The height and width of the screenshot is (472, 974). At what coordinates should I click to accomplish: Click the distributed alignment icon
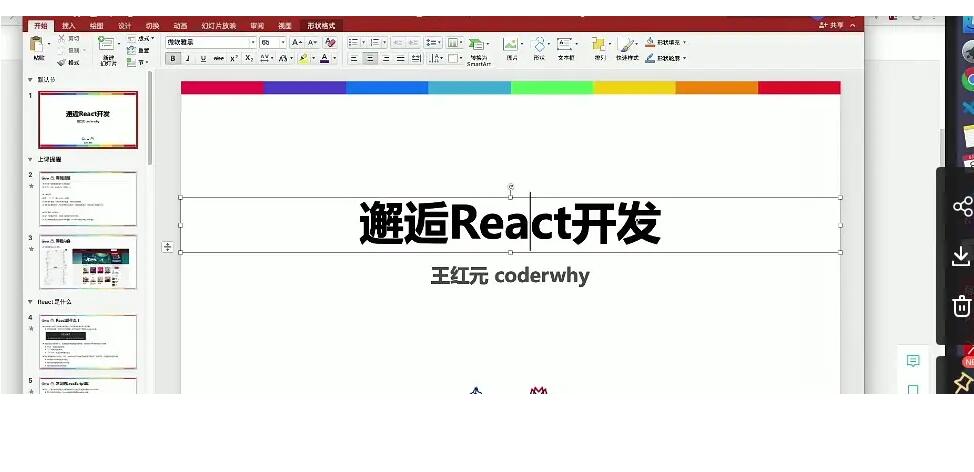click(x=416, y=58)
